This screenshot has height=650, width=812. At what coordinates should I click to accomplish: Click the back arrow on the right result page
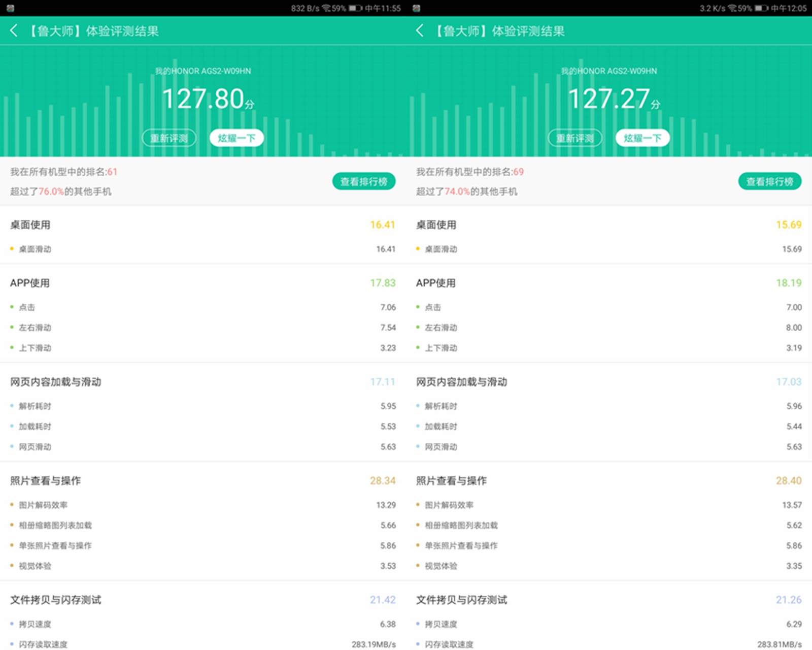[x=420, y=31]
